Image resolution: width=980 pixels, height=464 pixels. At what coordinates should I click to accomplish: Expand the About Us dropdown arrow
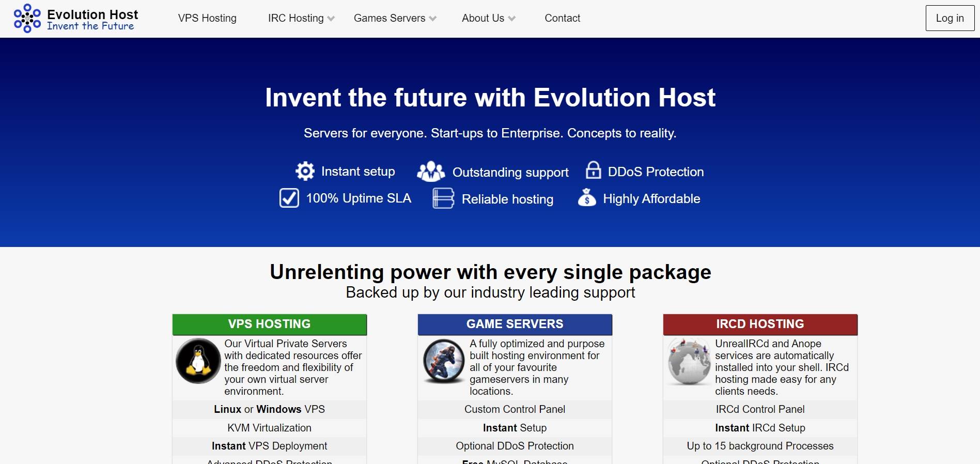coord(512,19)
